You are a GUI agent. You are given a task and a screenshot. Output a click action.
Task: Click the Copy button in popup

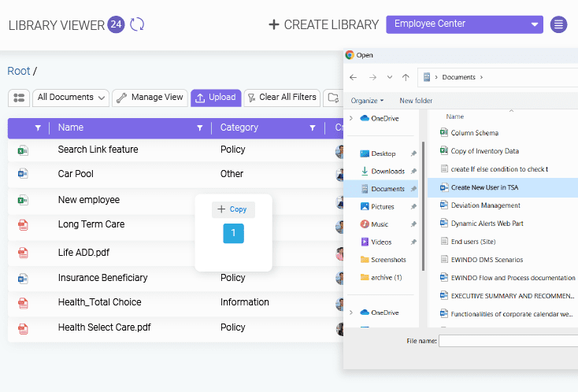233,209
